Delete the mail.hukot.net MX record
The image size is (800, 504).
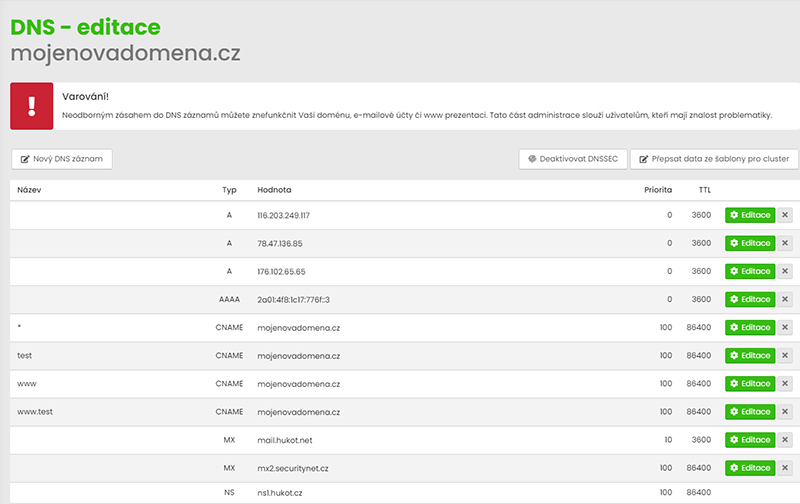point(785,439)
